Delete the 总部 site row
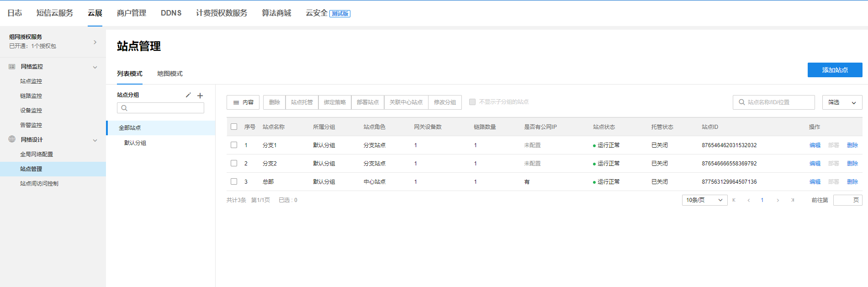Image resolution: width=868 pixels, height=287 pixels. 852,182
